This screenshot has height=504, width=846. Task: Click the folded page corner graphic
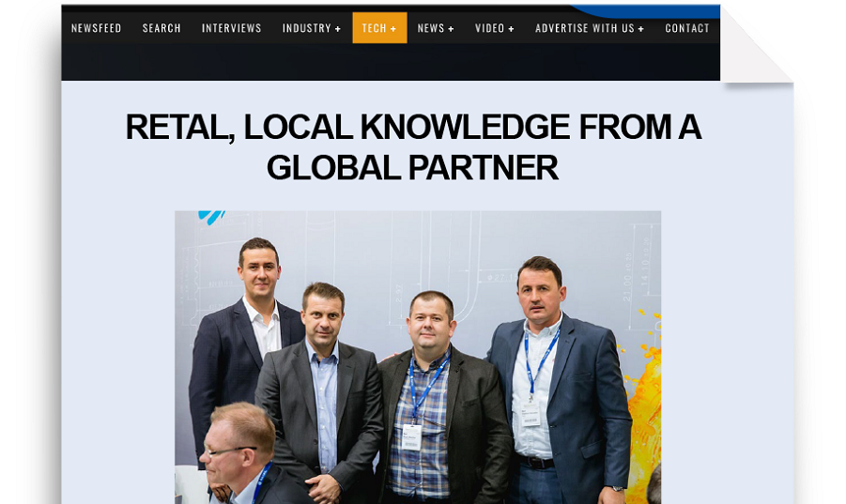tap(757, 48)
